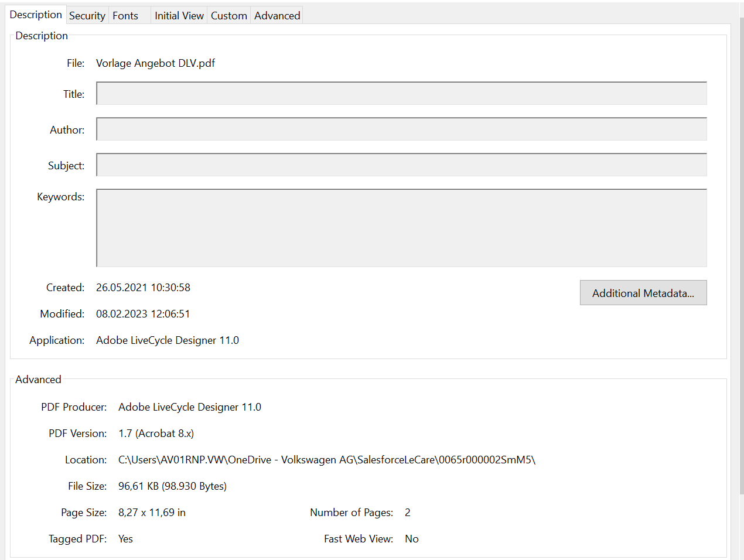Click the PDF Version value 1.7 (Acrobat 8.x)
744x560 pixels.
click(156, 433)
